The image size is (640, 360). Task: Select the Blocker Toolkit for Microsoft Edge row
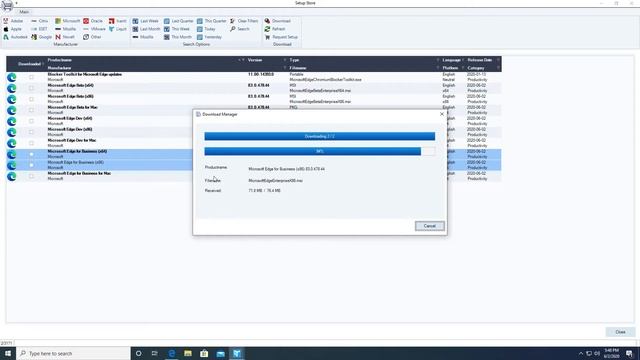[x=253, y=77]
